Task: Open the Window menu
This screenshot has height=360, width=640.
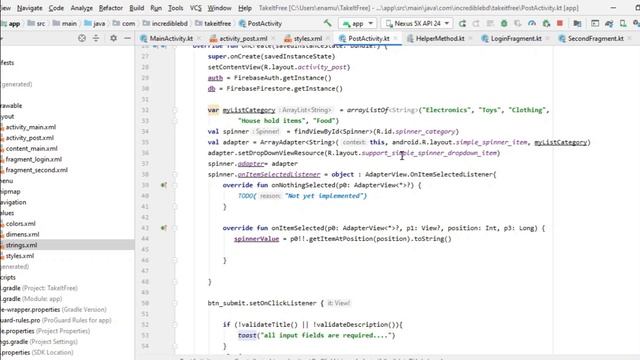Action: [x=220, y=8]
